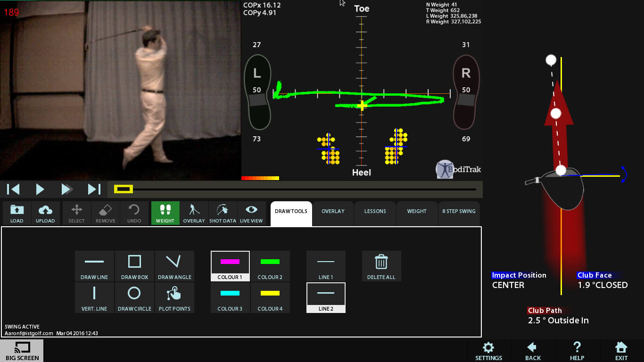Click the right foot R pressure outline
This screenshot has width=644, height=362.
466,92
